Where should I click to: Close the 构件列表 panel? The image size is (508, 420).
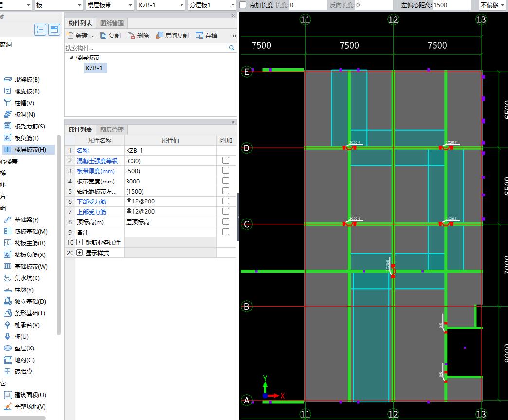coord(233,15)
